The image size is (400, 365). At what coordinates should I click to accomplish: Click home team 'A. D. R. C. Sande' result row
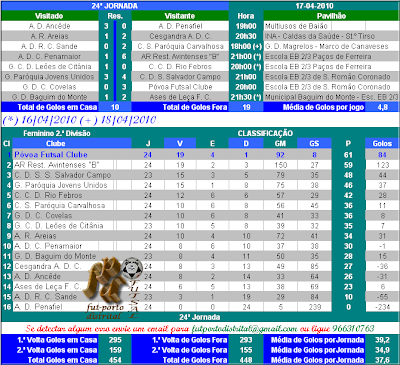[49, 46]
